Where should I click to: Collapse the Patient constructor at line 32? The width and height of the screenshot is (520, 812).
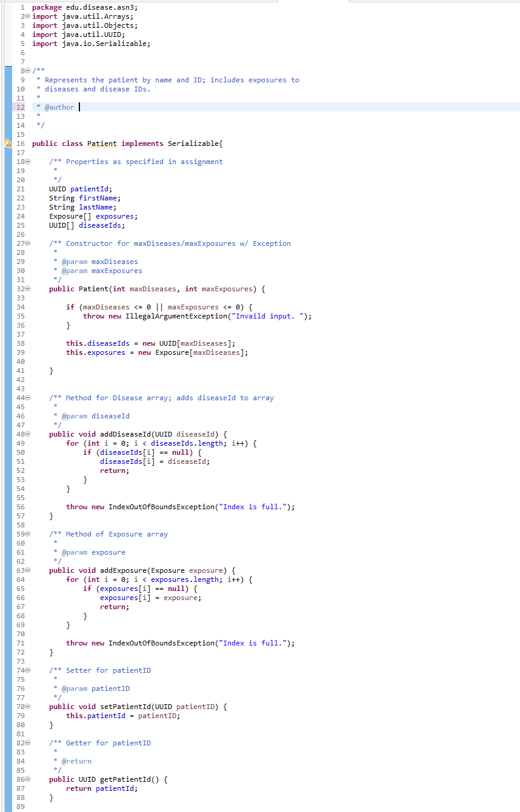pyautogui.click(x=27, y=289)
